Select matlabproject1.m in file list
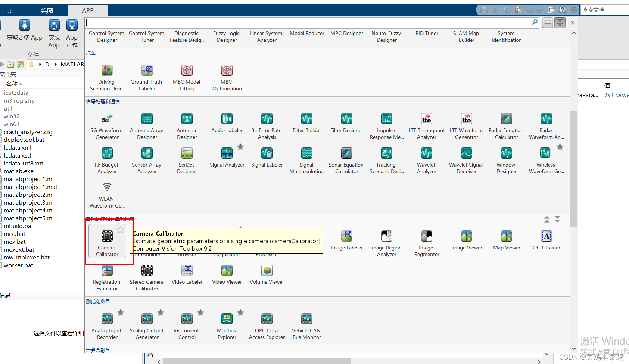The width and height of the screenshot is (629, 364). pyautogui.click(x=28, y=179)
